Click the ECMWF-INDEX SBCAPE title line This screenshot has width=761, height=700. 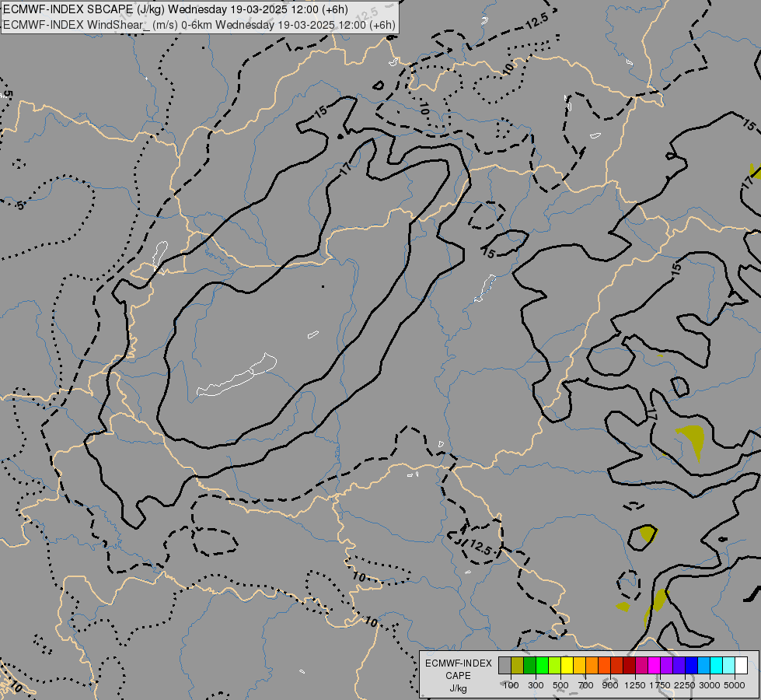[x=176, y=9]
